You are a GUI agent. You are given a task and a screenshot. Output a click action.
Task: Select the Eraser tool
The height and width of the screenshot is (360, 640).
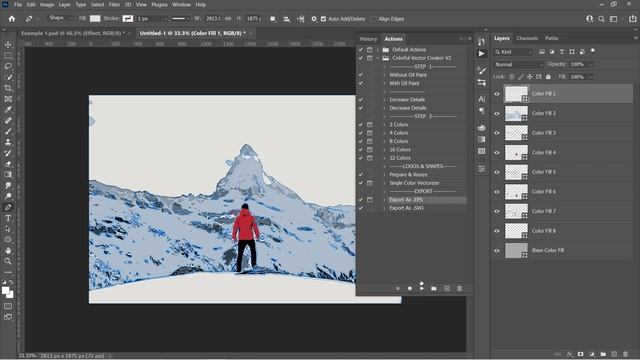[x=8, y=164]
